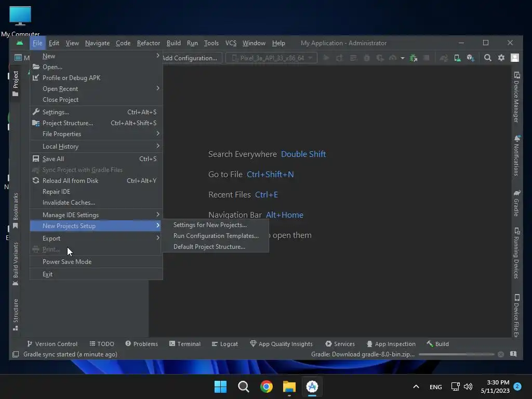
Task: Open the Profile dropdown arrow in the toolbar
Action: click(403, 58)
